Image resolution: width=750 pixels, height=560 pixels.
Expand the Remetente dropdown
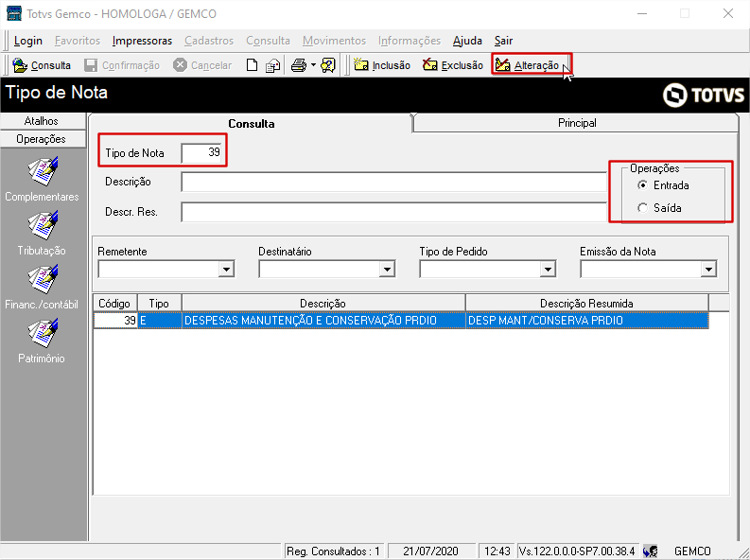tap(226, 270)
